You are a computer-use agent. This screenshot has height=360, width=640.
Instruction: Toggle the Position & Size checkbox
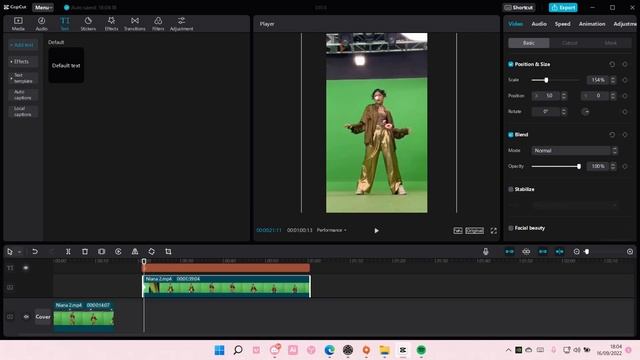(x=511, y=64)
